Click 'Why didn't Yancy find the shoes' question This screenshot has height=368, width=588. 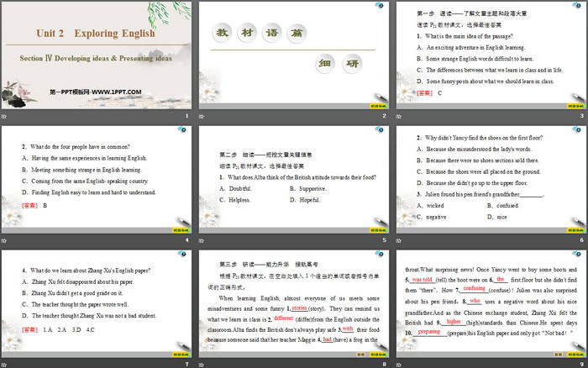[484, 138]
